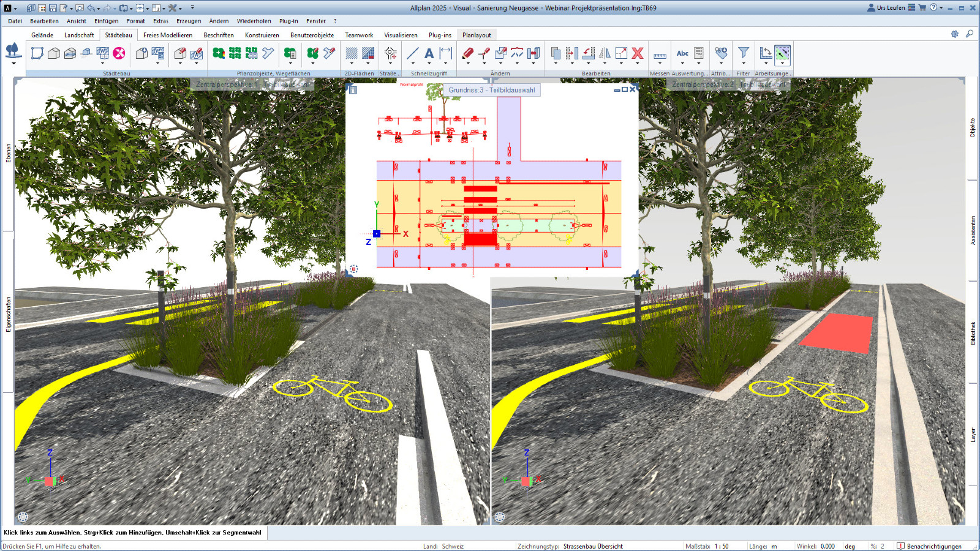
Task: Toggle the highlighted Arbeitsumgebung selection mode button
Action: (x=782, y=54)
